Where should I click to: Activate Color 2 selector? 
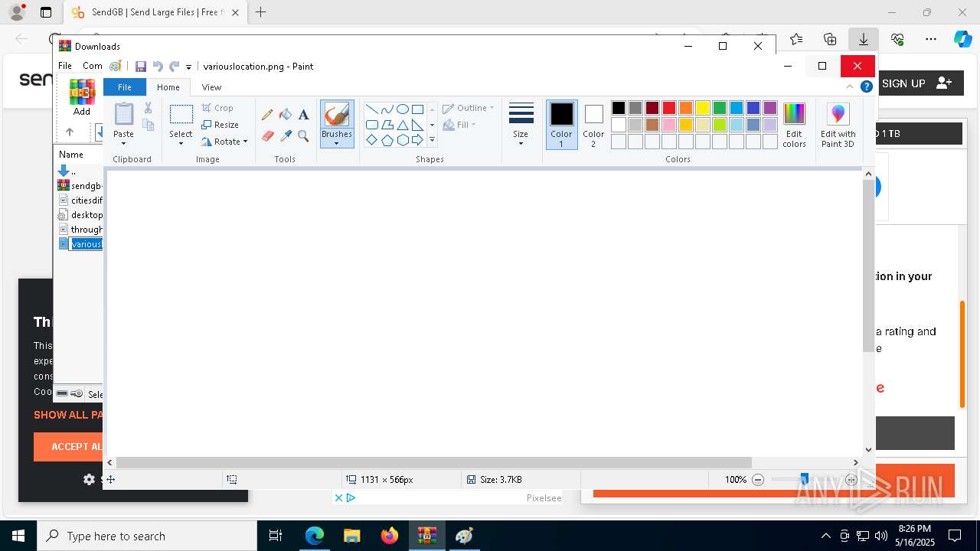[593, 125]
